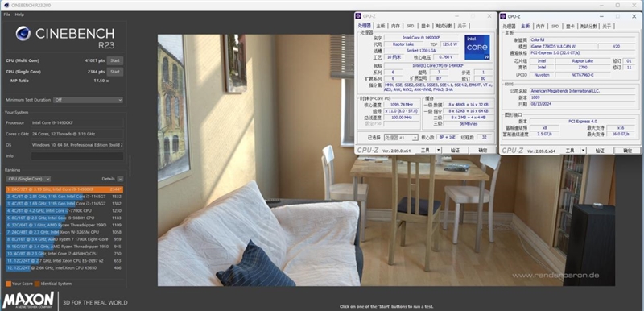Click 验证 button in left CPU-Z window

click(x=455, y=151)
